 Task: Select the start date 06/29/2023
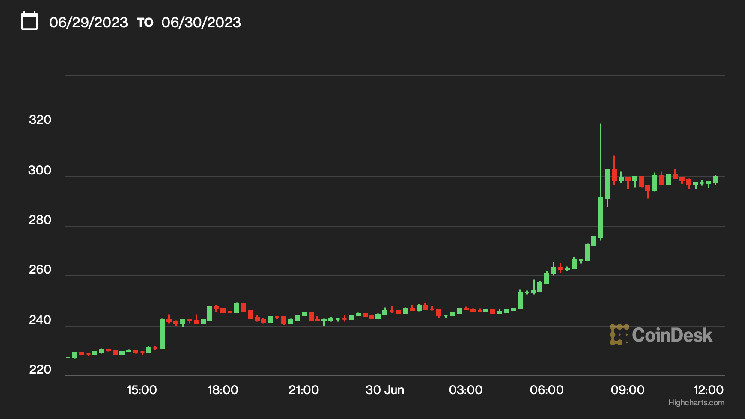pyautogui.click(x=88, y=22)
